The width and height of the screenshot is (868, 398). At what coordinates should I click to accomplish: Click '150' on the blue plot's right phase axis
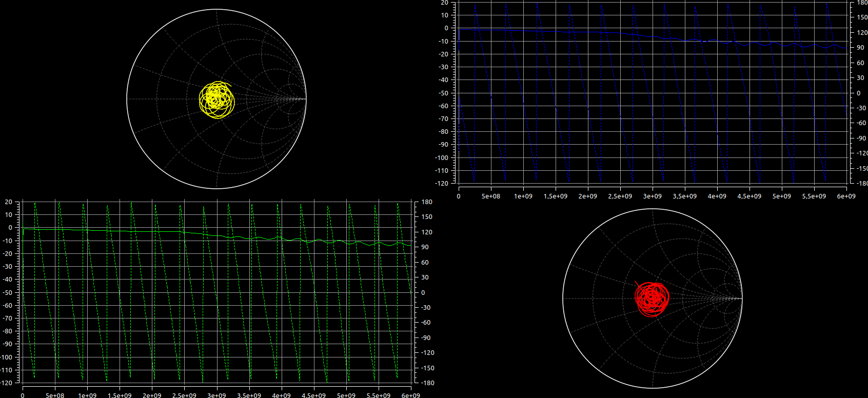coord(862,17)
